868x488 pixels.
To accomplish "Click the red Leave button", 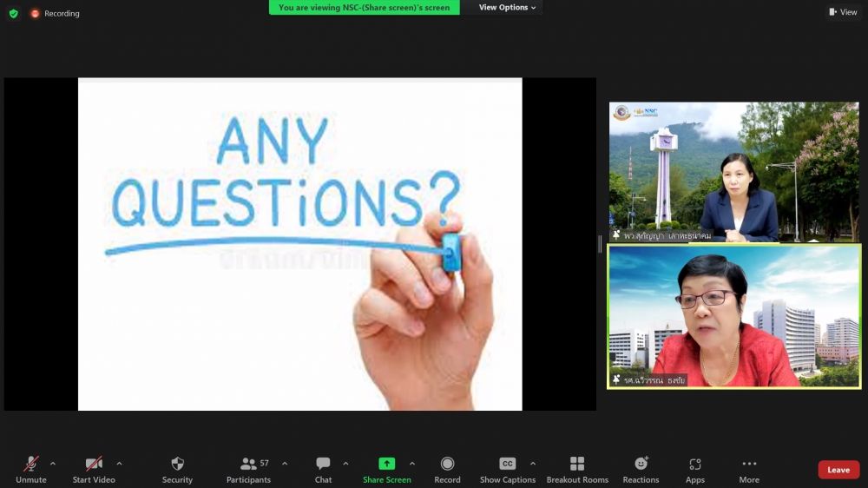I will (838, 470).
